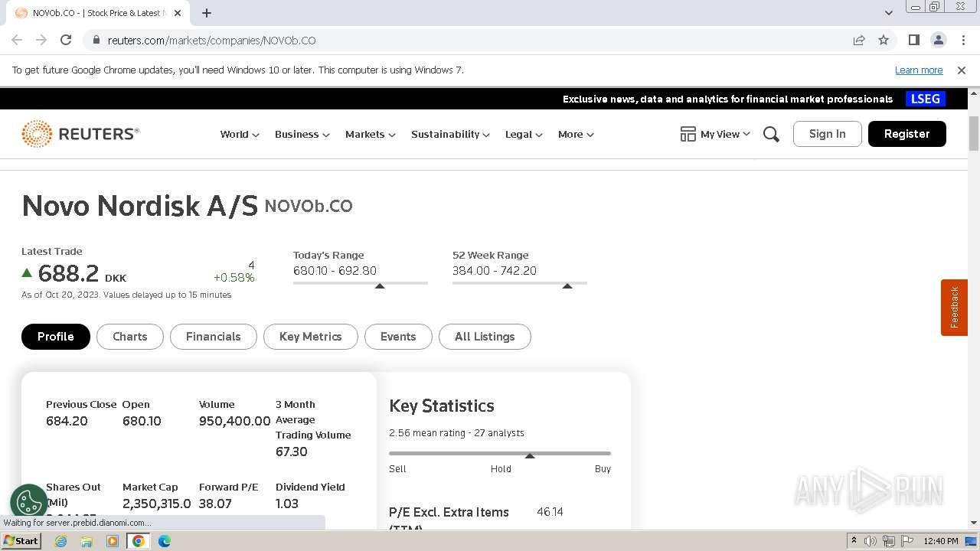Expand the World menu
The image size is (980, 551).
[x=240, y=134]
